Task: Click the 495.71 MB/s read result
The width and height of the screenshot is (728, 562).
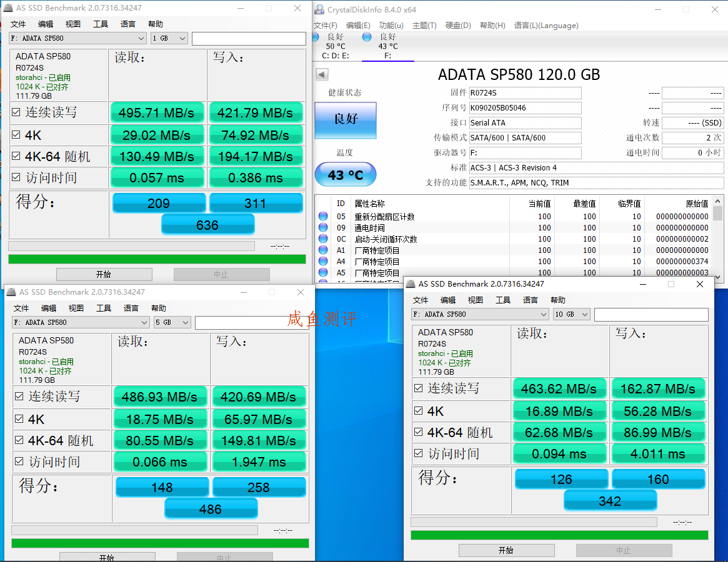Action: pos(157,113)
